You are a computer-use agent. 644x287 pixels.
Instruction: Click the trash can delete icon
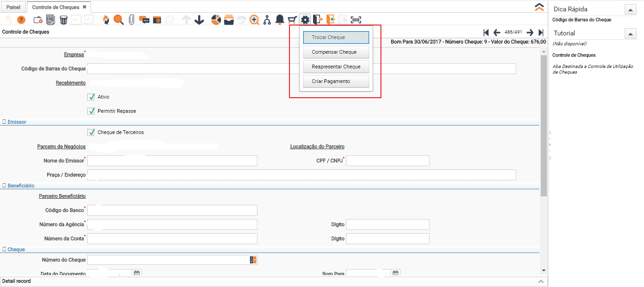pyautogui.click(x=64, y=20)
